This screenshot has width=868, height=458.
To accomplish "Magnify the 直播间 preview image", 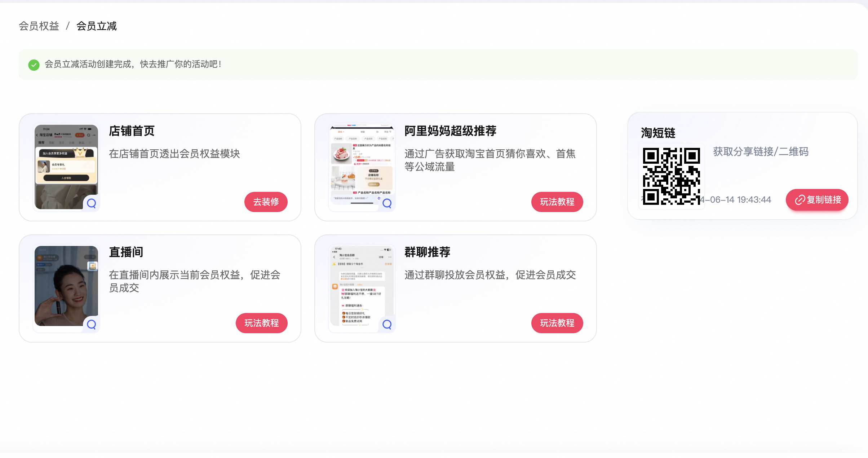I will (92, 325).
